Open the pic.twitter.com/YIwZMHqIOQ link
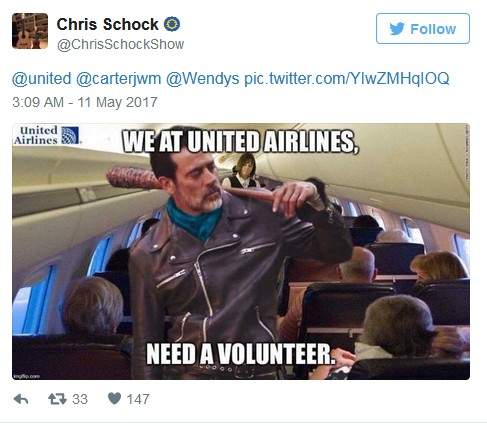Image resolution: width=487 pixels, height=426 pixels. (347, 79)
